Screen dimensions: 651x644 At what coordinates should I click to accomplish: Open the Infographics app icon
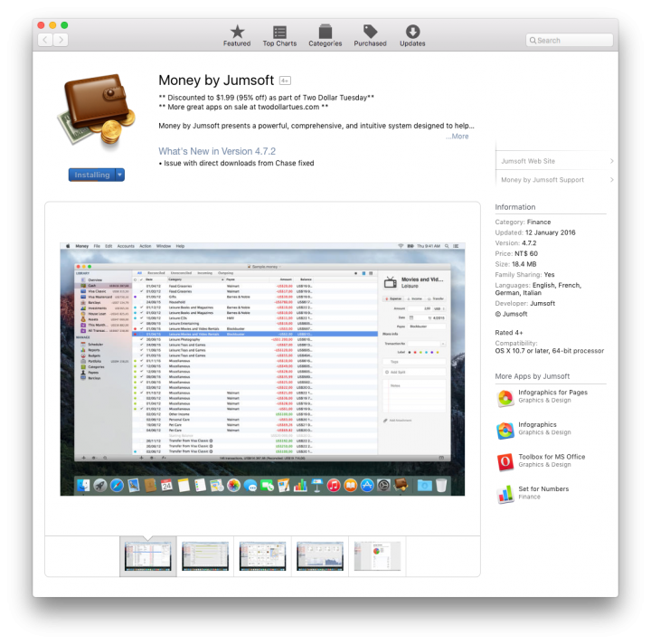click(x=505, y=431)
